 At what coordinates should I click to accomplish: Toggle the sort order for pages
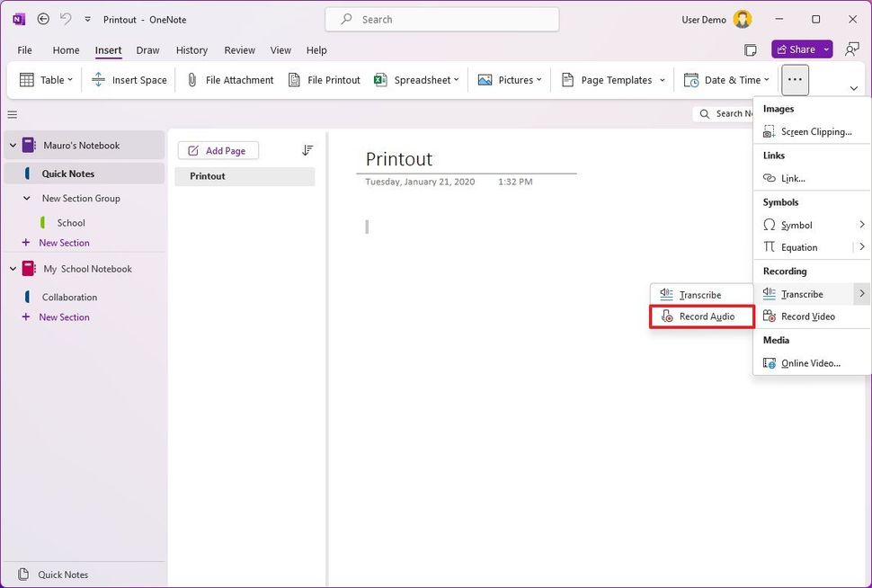click(307, 150)
